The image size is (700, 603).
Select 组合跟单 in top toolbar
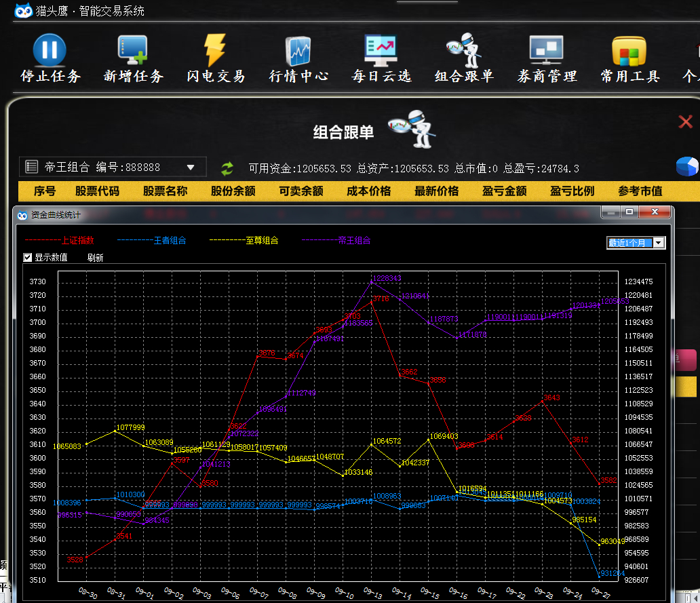coord(464,50)
